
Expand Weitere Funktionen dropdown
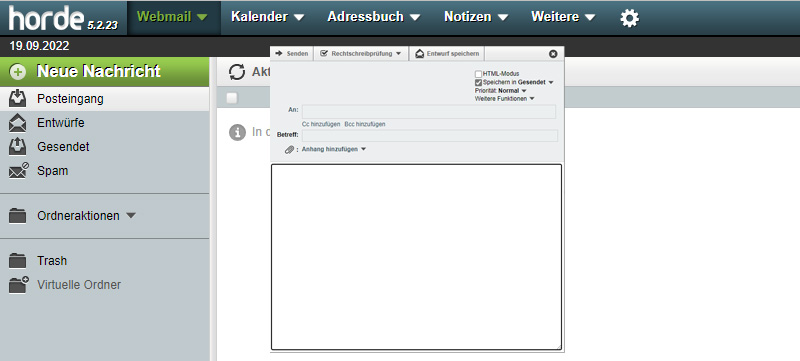532,99
